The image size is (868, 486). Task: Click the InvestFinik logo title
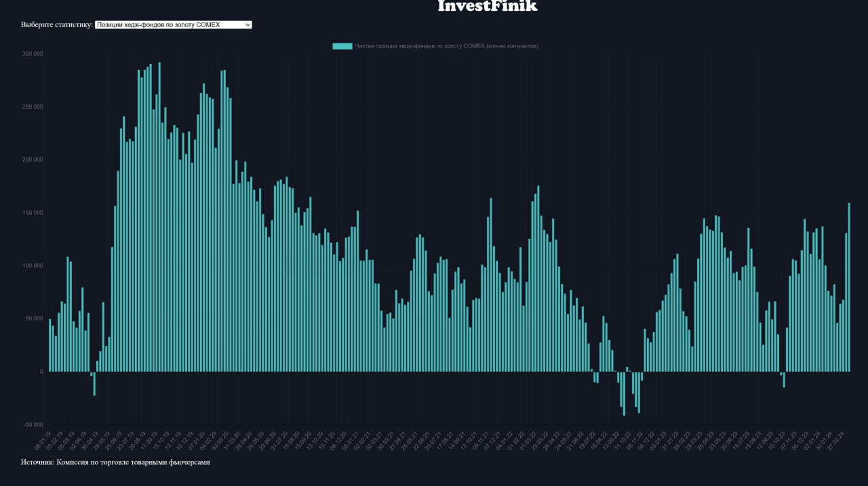(x=487, y=7)
